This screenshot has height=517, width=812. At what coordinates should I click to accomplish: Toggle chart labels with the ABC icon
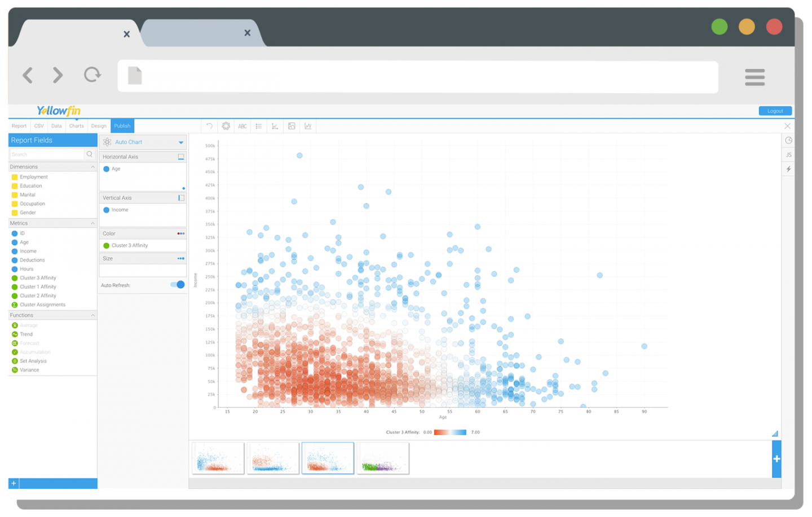pyautogui.click(x=242, y=126)
